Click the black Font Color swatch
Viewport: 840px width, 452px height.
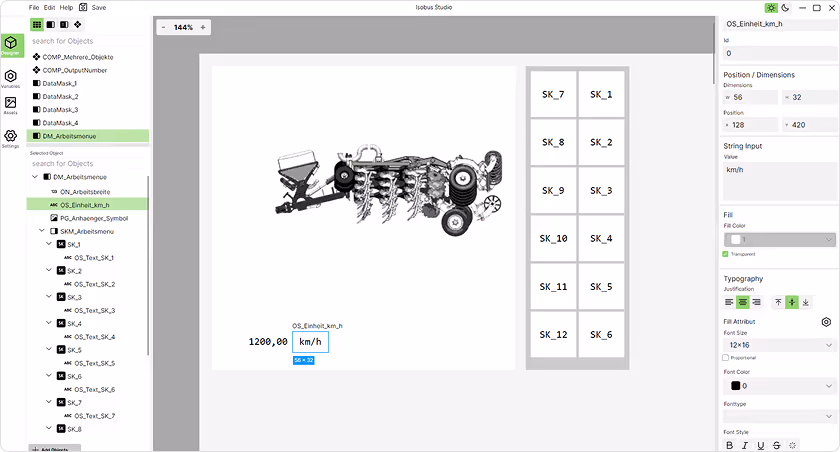pos(736,386)
